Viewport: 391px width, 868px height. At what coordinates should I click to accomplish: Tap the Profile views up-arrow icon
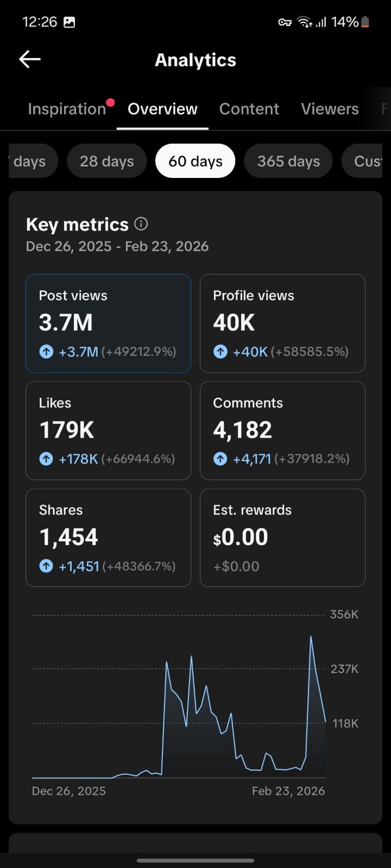[220, 352]
